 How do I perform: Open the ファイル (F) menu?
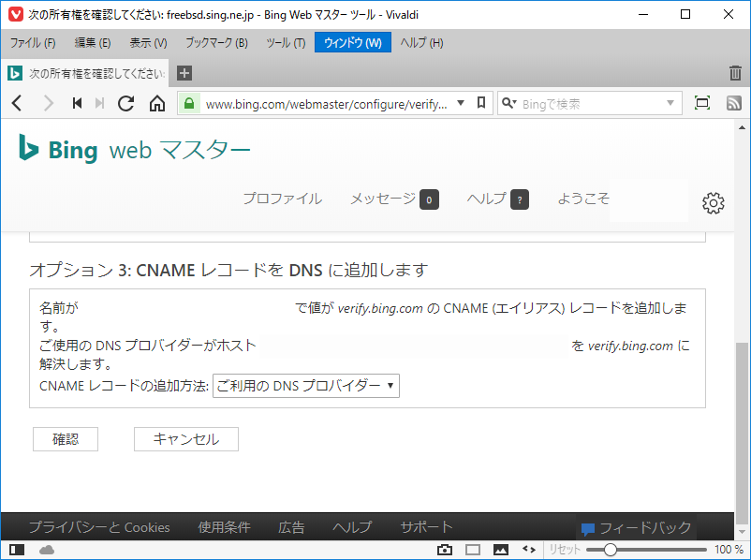point(33,43)
